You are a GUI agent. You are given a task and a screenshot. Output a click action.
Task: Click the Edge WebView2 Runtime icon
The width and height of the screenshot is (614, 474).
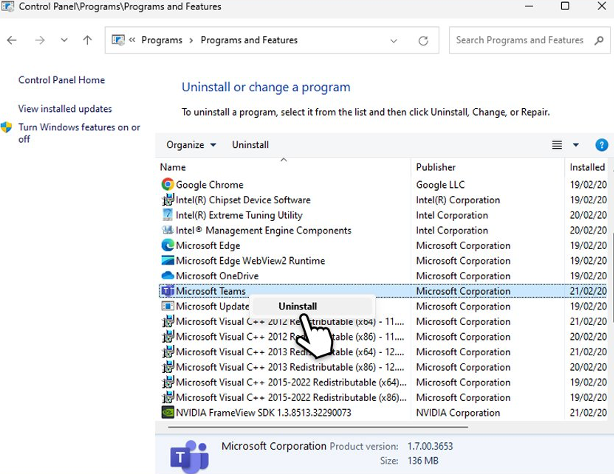(168, 261)
